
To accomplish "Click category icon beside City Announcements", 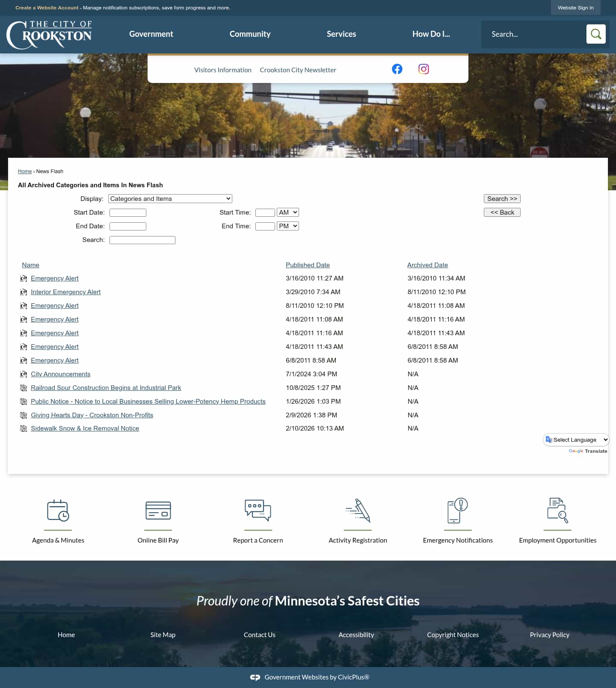I will 24,374.
